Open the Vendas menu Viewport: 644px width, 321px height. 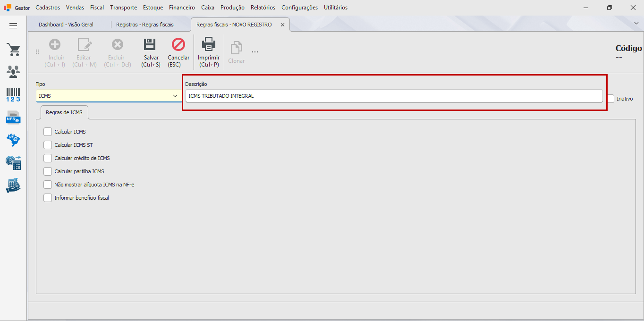75,8
